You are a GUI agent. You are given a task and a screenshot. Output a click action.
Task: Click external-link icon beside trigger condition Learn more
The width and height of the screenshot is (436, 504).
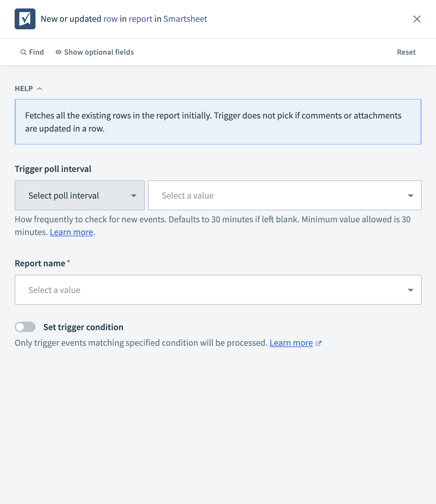[319, 343]
